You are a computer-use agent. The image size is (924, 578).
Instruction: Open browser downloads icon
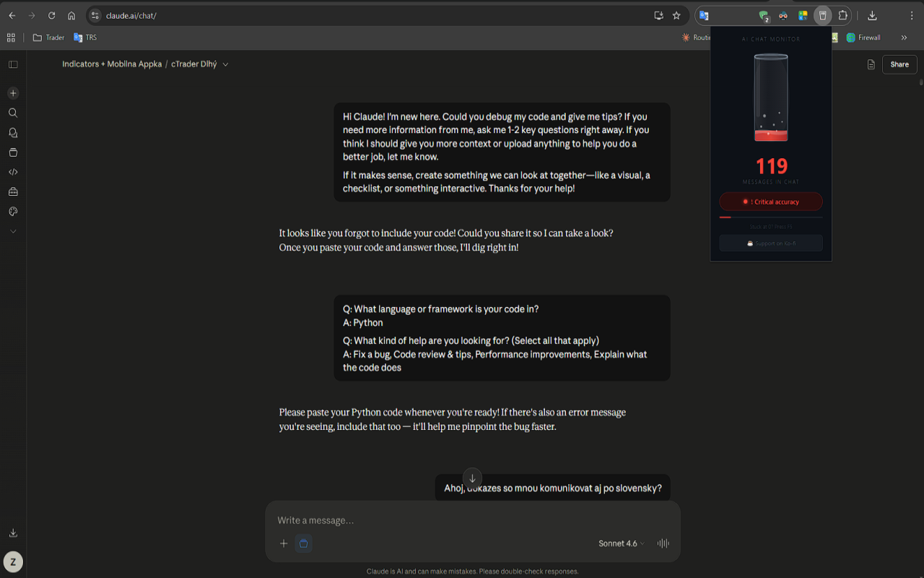coord(872,15)
